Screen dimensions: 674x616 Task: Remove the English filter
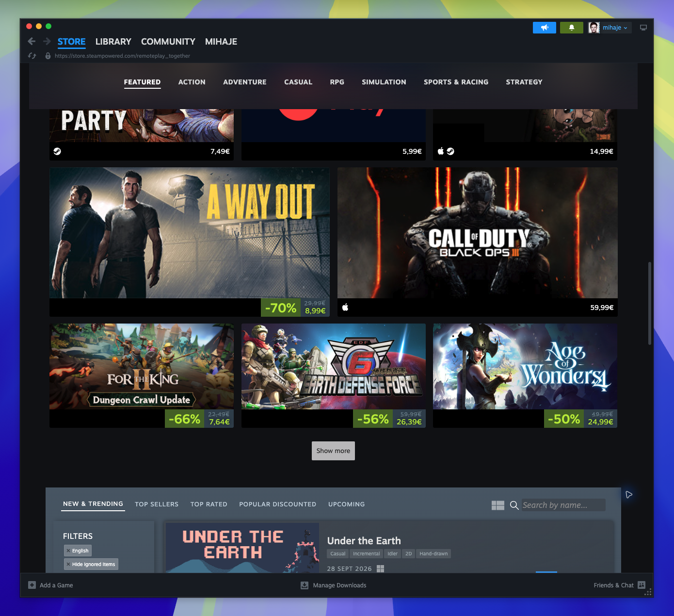68,551
